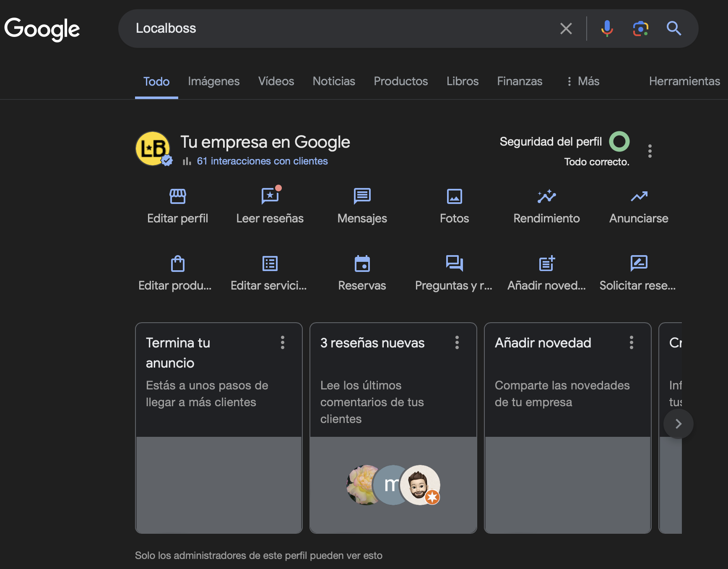This screenshot has width=728, height=569.
Task: Open options menu for business profile
Action: point(650,151)
